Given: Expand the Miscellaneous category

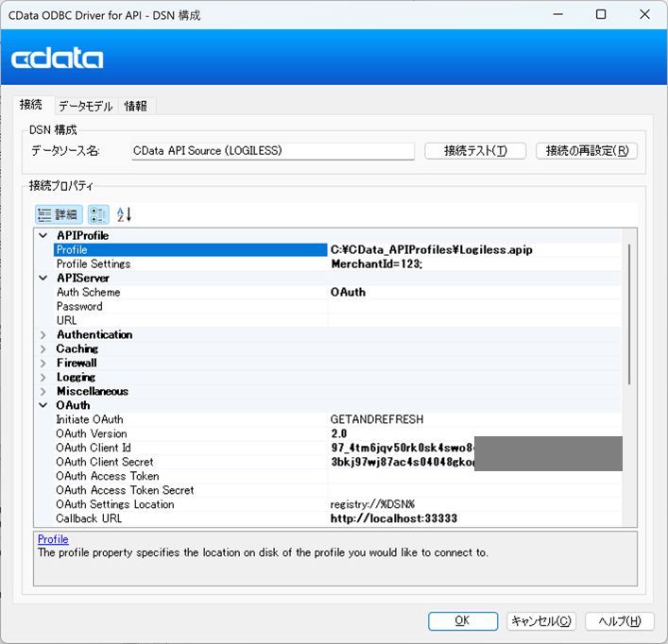Looking at the screenshot, I should pos(43,391).
